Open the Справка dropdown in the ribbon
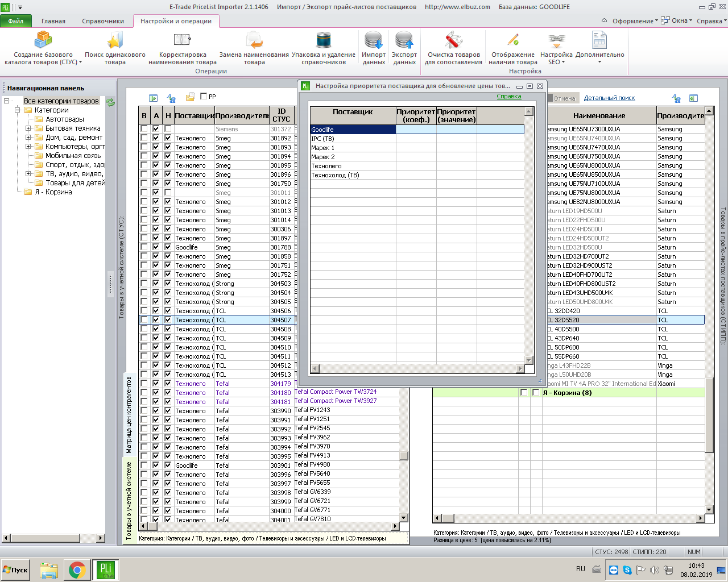Screen dimensions: 728x582 [712, 21]
